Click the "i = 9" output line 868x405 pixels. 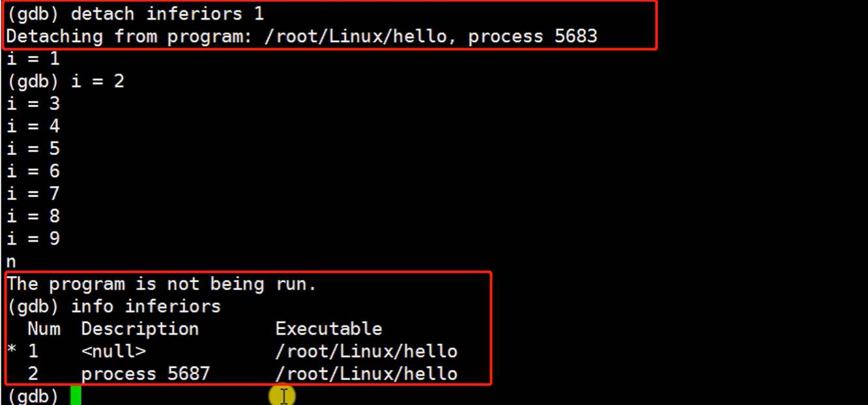(33, 238)
